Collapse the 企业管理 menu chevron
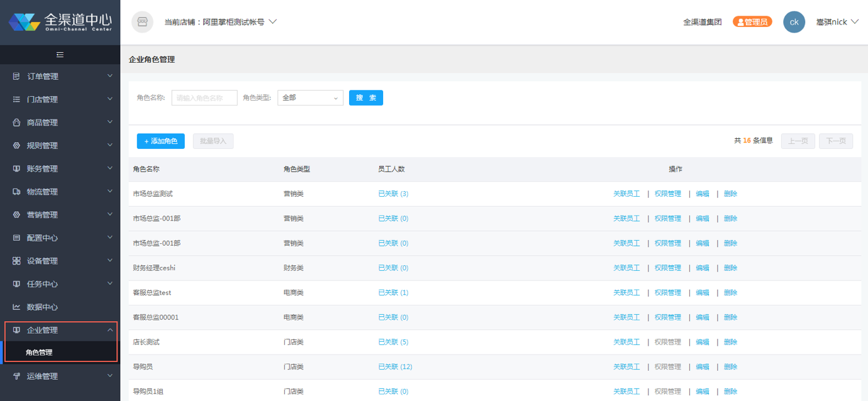 point(110,330)
